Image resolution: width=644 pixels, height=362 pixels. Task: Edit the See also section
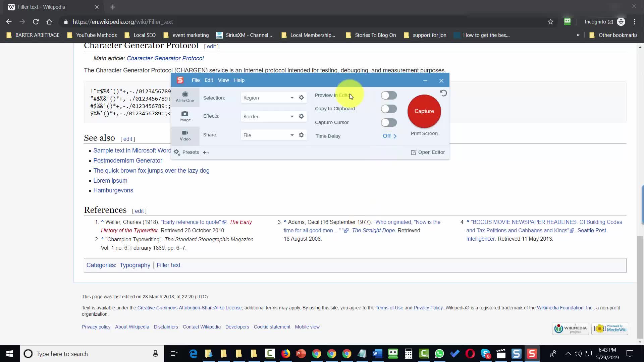(x=128, y=139)
